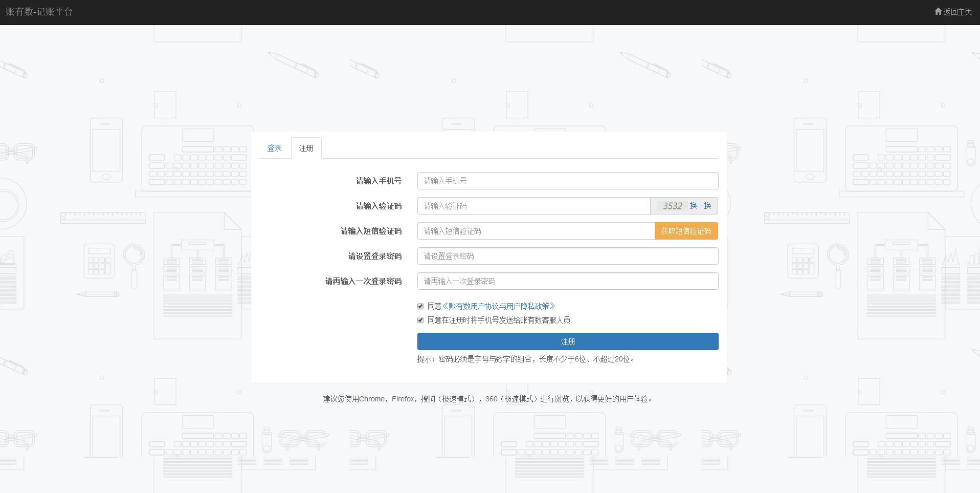980x493 pixels.
Task: Click the 同意在注册时将手机号发送给账有数客服人员 label text
Action: click(499, 320)
